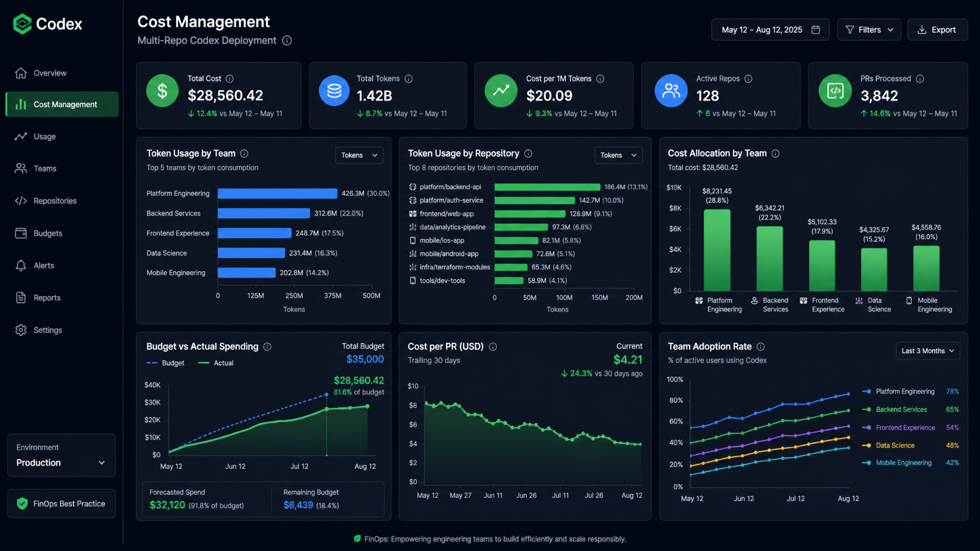Click the PRs Processed code icon
The image size is (980, 551).
point(835,91)
